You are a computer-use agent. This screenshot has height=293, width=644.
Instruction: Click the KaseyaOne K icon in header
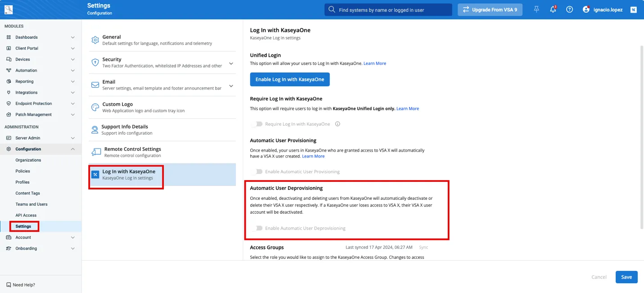(633, 9)
